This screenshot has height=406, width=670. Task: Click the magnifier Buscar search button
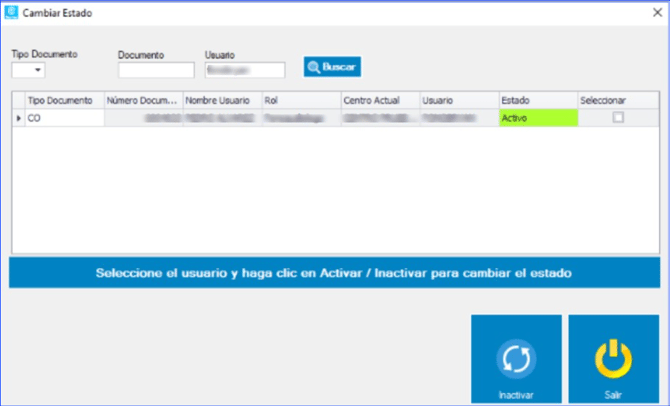(x=333, y=67)
